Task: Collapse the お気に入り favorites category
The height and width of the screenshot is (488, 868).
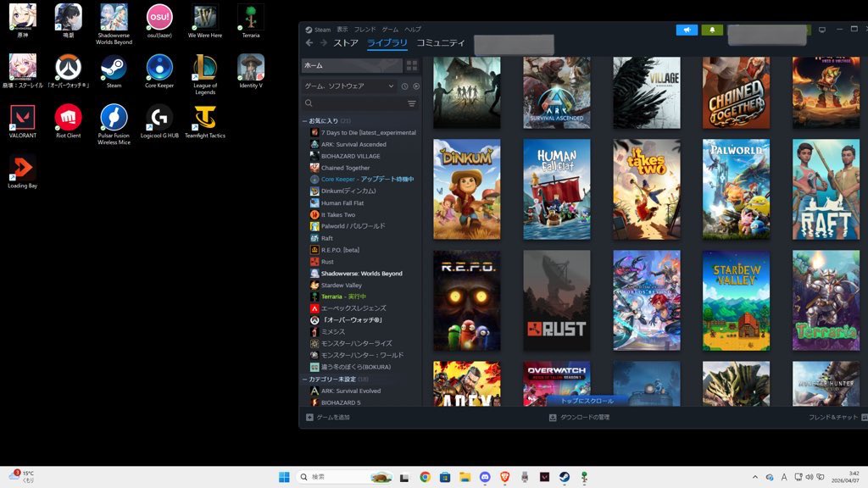Action: (304, 120)
